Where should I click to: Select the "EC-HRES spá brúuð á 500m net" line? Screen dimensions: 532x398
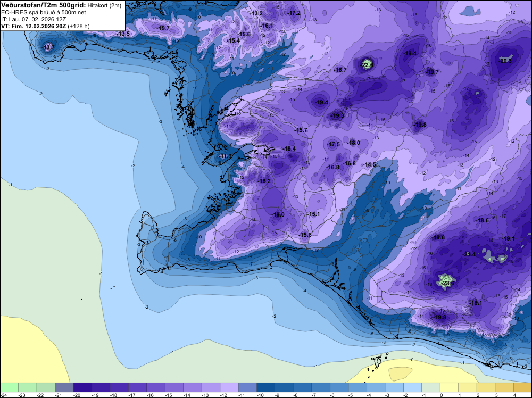(44, 12)
